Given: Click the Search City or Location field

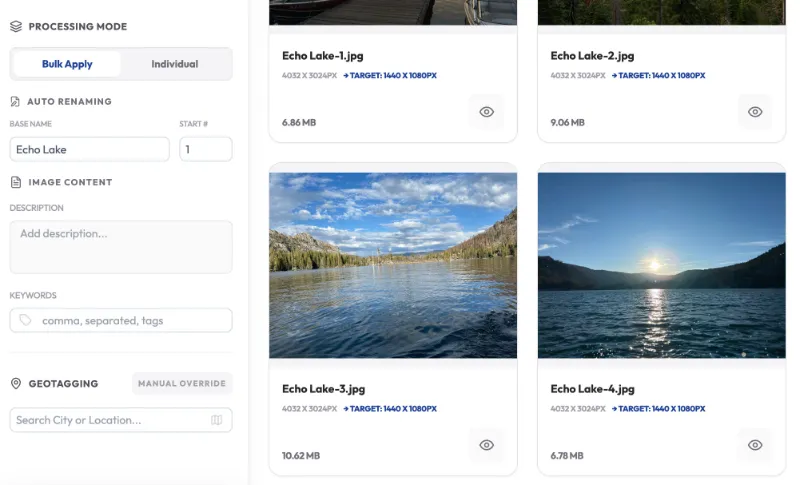Looking at the screenshot, I should coord(121,420).
